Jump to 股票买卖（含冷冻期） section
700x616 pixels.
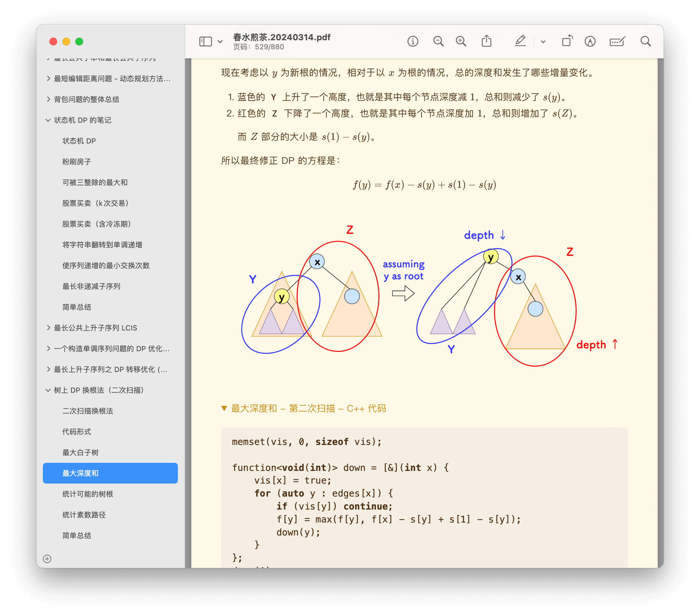tap(96, 224)
